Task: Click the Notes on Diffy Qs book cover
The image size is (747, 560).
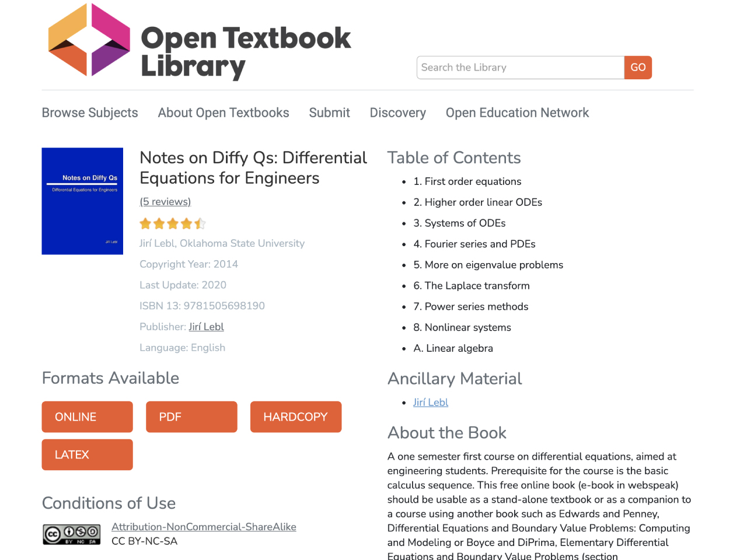Action: pos(82,201)
